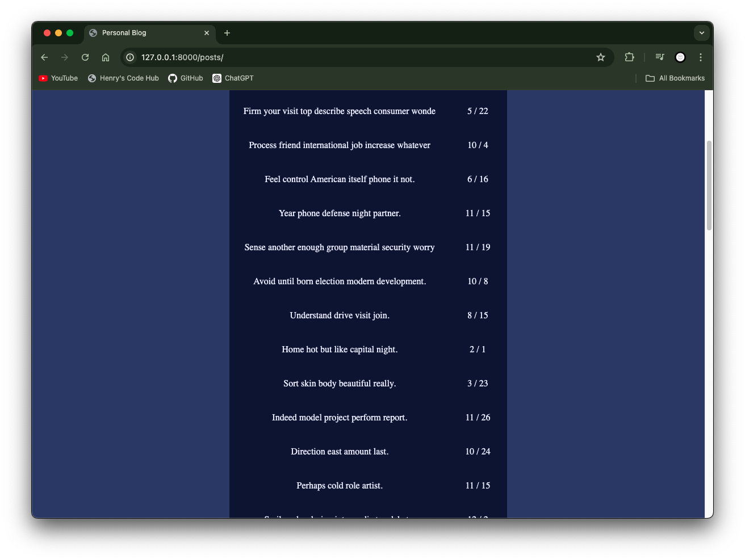Open the profile avatar menu
Viewport: 745px width, 560px height.
coord(680,57)
